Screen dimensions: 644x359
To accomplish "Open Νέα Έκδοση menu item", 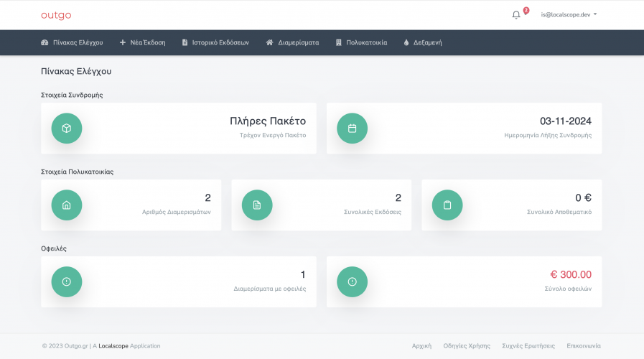I will tap(143, 42).
